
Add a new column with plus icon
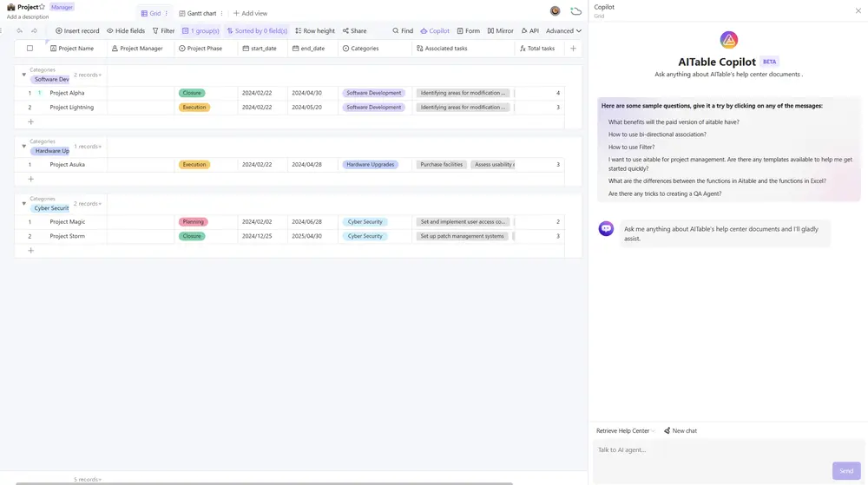point(573,48)
